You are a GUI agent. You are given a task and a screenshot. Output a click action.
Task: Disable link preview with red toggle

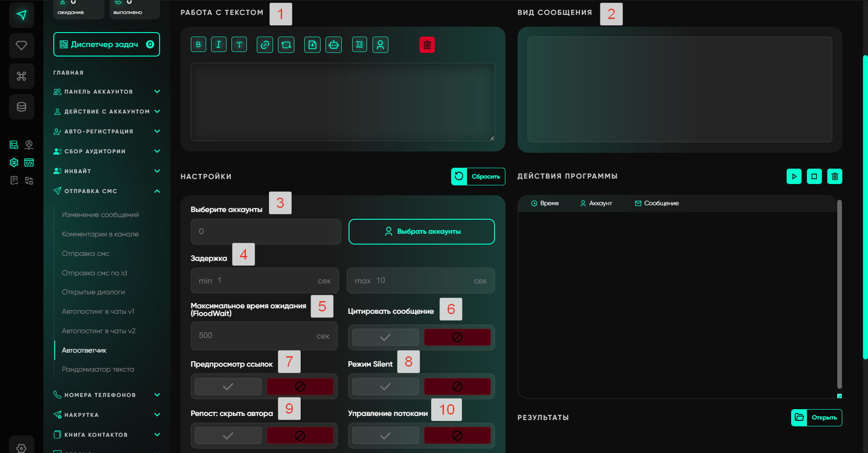pyautogui.click(x=300, y=387)
